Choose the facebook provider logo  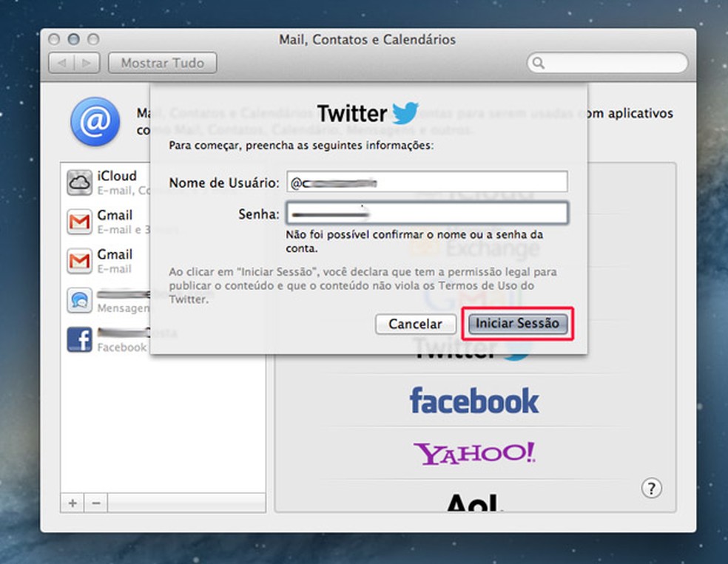(x=473, y=400)
